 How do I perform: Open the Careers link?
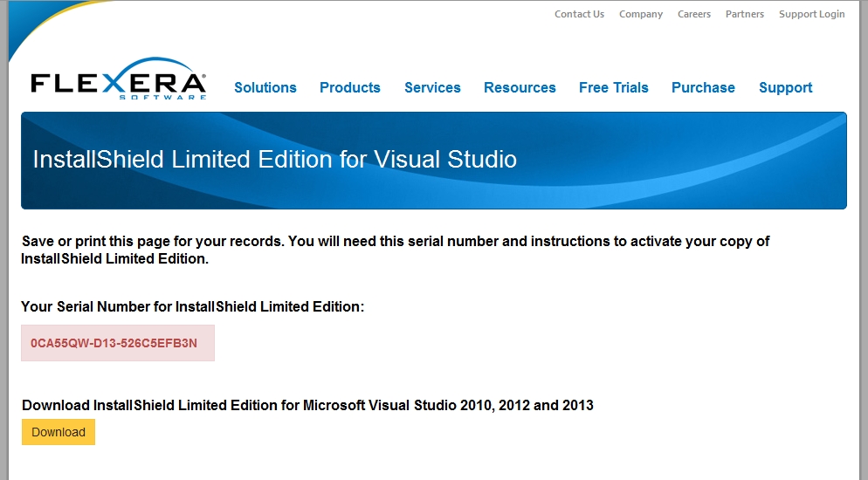tap(693, 14)
